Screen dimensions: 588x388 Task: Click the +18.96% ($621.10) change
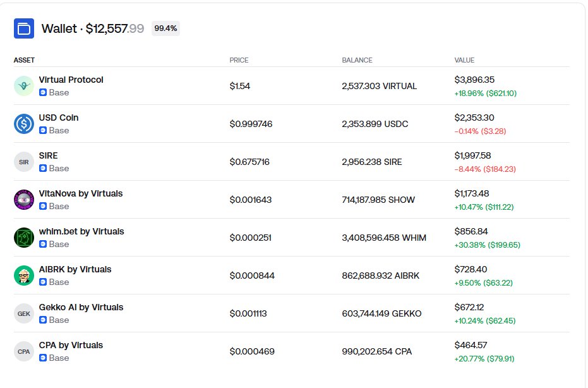pyautogui.click(x=485, y=93)
